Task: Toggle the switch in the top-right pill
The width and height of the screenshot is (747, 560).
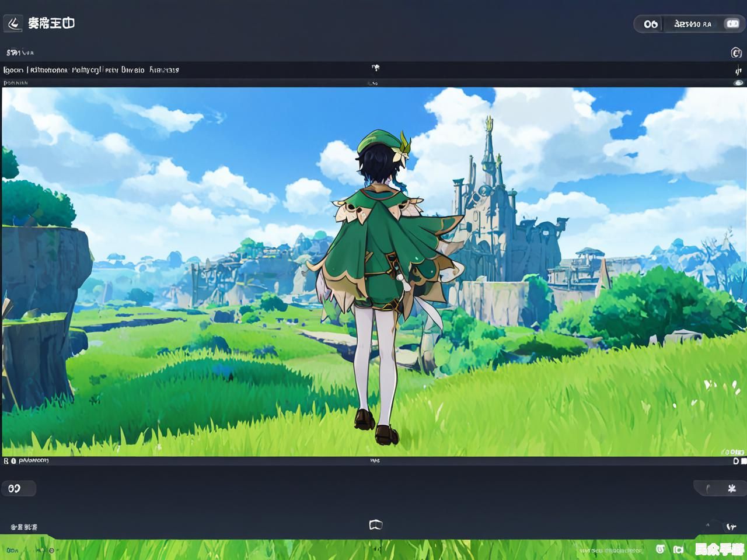Action: tap(731, 24)
